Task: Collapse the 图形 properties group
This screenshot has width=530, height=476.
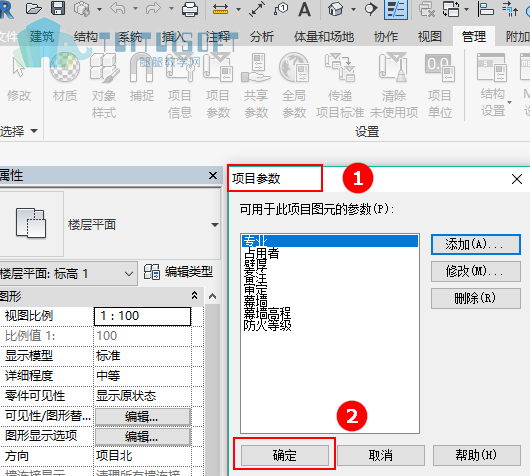Action: point(194,295)
